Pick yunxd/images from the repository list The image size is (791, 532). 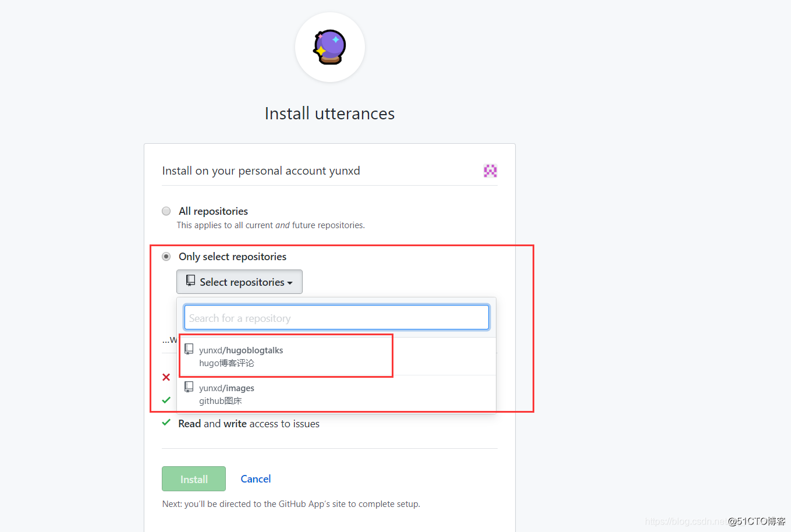coord(226,388)
